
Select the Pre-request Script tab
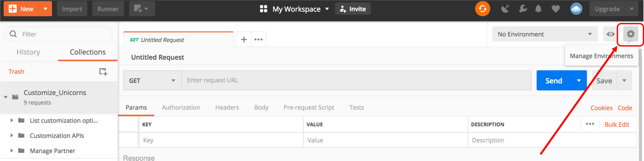pyautogui.click(x=309, y=107)
